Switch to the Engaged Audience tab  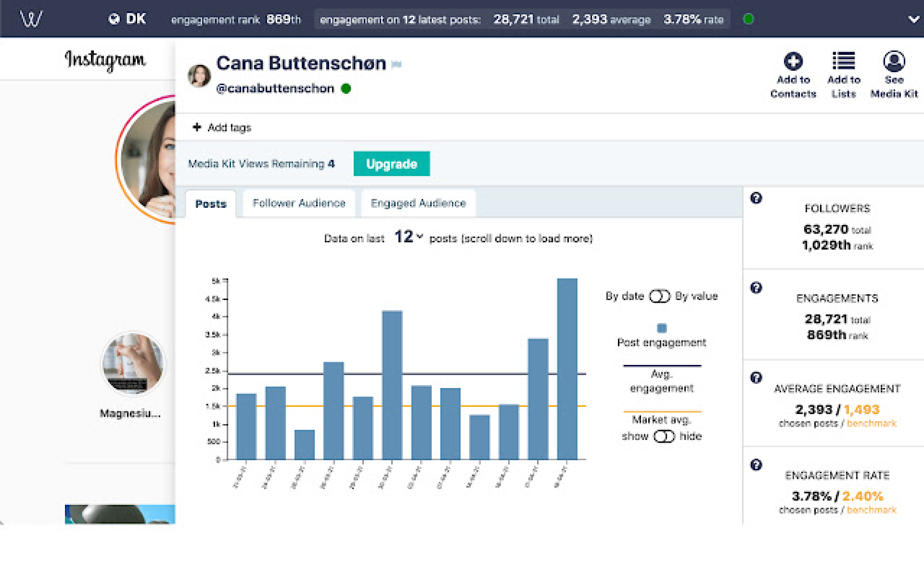[418, 203]
